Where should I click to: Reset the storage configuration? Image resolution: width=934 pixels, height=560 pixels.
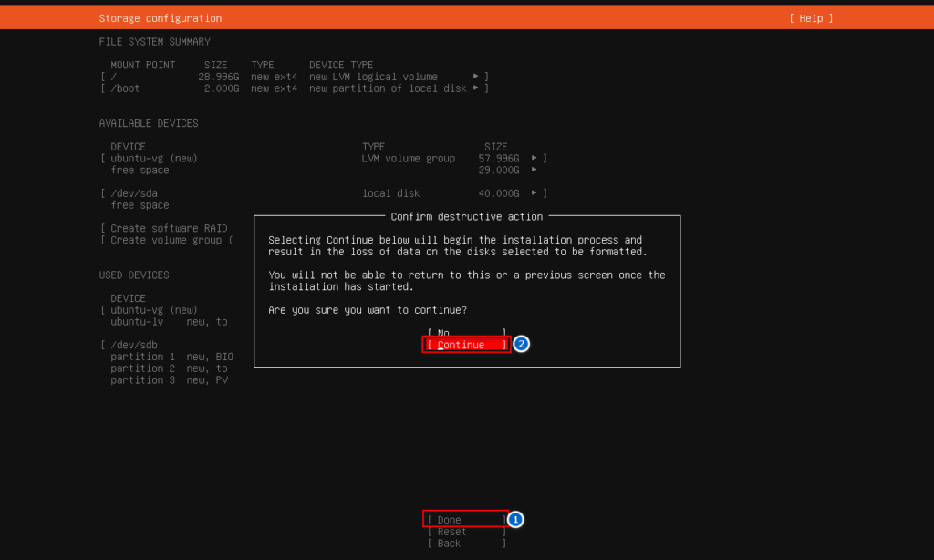click(465, 531)
